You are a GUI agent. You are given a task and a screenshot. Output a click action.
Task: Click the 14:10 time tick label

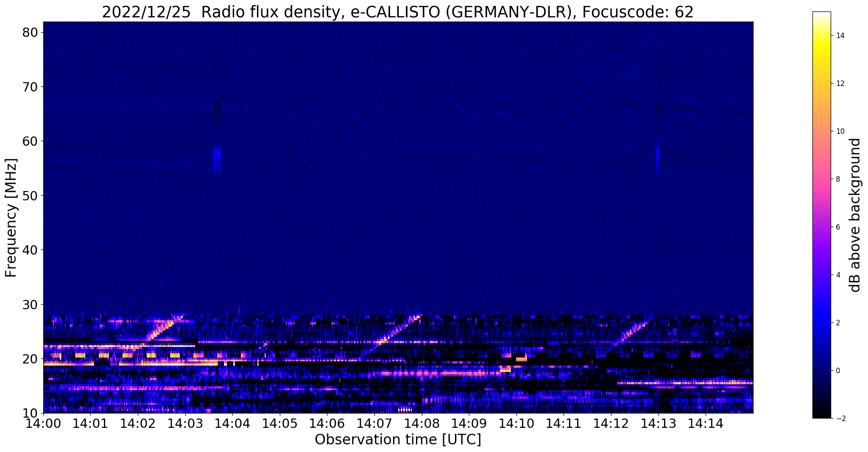516,423
